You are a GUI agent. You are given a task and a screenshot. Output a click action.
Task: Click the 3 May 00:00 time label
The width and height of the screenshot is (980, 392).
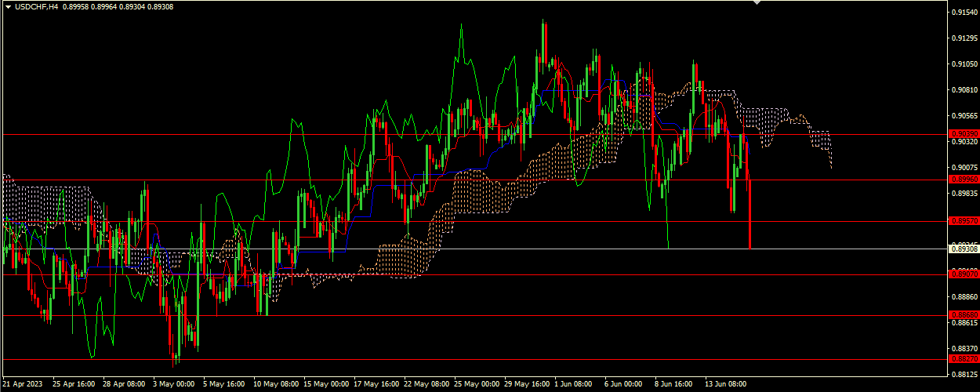(x=173, y=385)
